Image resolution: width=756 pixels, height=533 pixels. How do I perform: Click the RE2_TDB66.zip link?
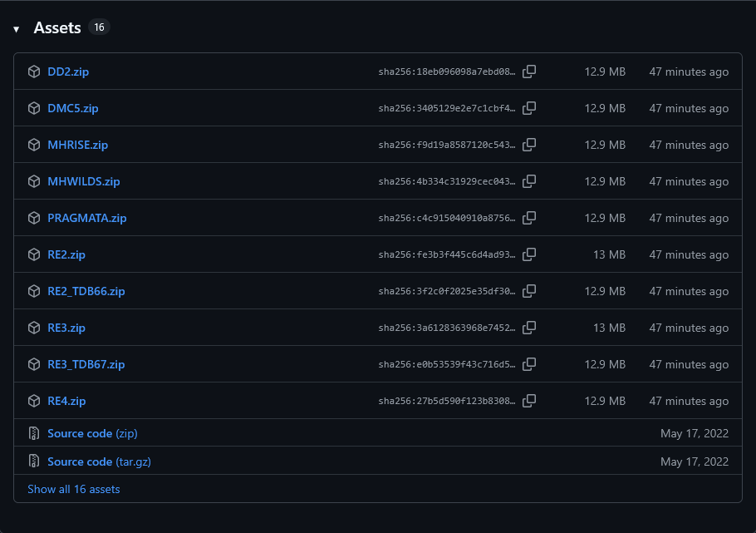coord(86,291)
